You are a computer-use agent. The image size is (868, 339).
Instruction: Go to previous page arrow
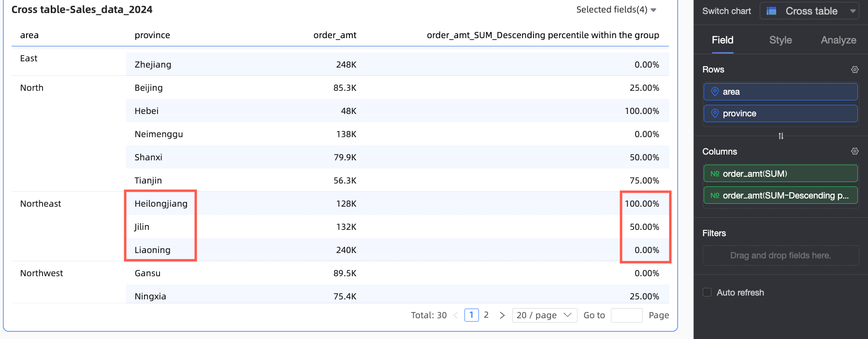tap(456, 315)
